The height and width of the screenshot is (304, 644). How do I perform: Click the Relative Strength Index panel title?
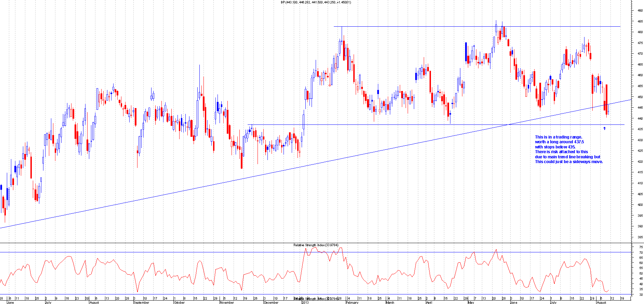pyautogui.click(x=316, y=245)
